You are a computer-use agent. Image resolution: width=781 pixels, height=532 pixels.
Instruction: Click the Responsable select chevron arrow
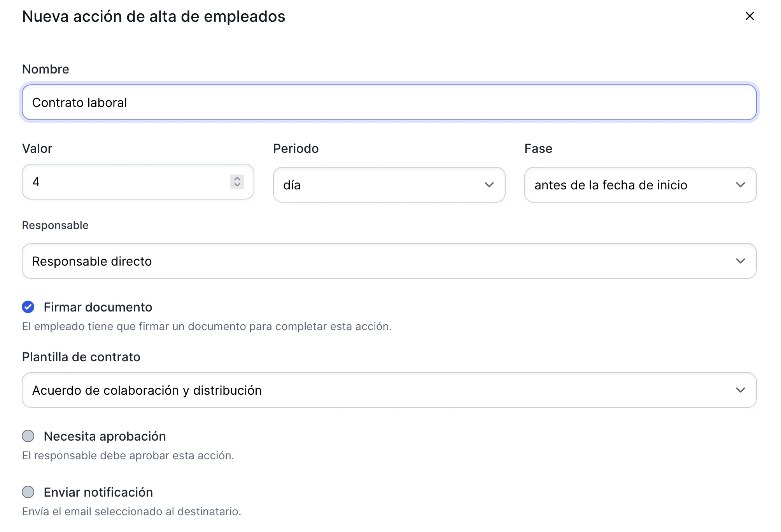740,261
